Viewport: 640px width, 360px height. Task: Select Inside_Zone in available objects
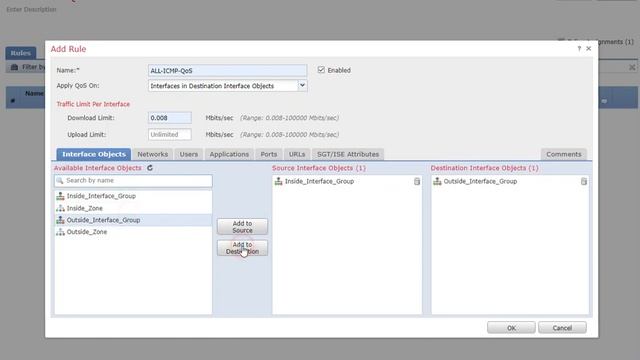tap(133, 208)
